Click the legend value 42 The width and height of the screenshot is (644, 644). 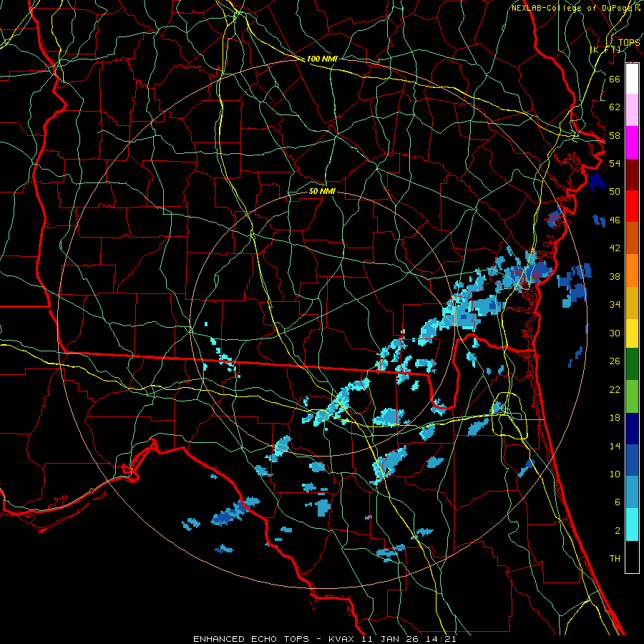coord(615,248)
